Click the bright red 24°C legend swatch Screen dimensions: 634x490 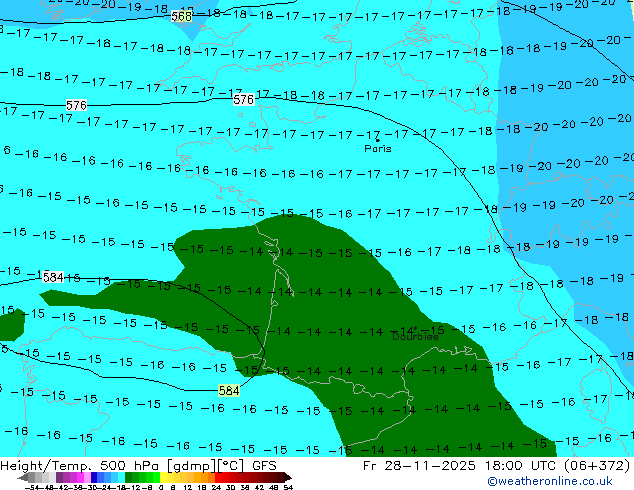[218, 477]
